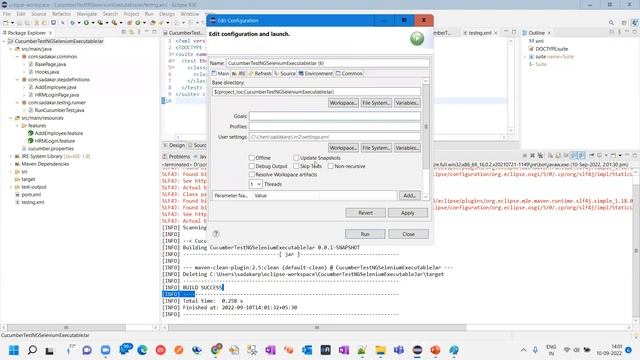Click the configuration Name field
Viewport: 640px width, 360px height.
[x=327, y=63]
